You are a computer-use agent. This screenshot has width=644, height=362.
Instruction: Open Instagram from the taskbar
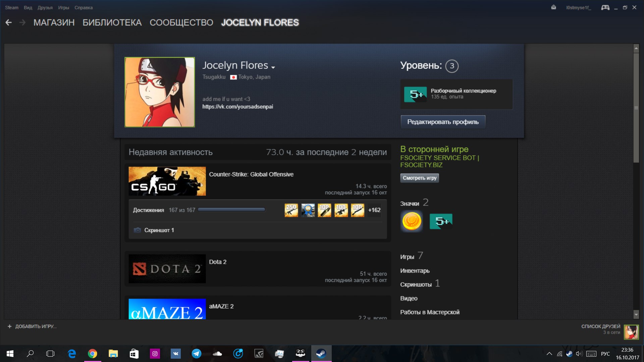(x=155, y=354)
